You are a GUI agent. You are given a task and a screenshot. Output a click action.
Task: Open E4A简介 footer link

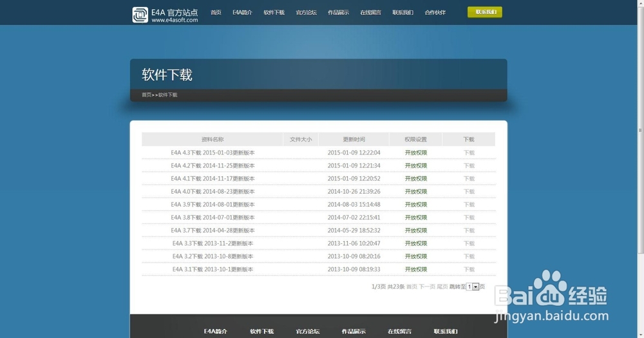tap(216, 331)
